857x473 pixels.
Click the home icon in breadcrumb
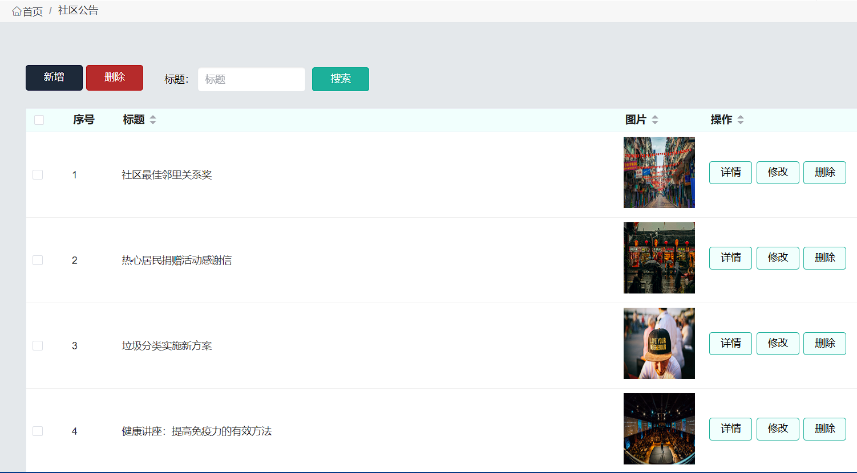coord(16,11)
